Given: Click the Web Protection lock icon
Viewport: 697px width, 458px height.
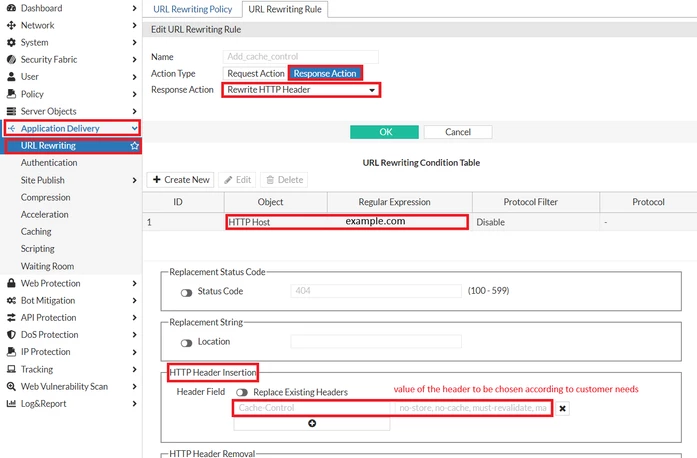Looking at the screenshot, I should (x=11, y=283).
